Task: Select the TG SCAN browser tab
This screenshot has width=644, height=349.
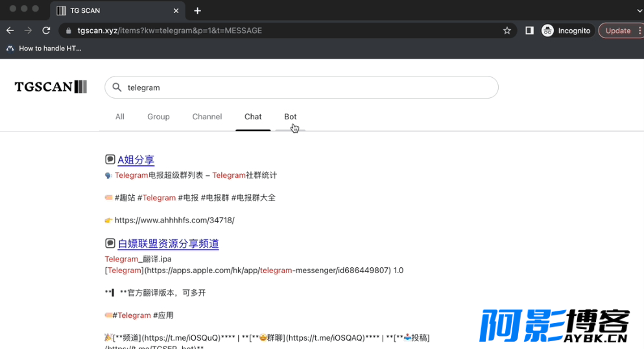Action: [x=117, y=10]
